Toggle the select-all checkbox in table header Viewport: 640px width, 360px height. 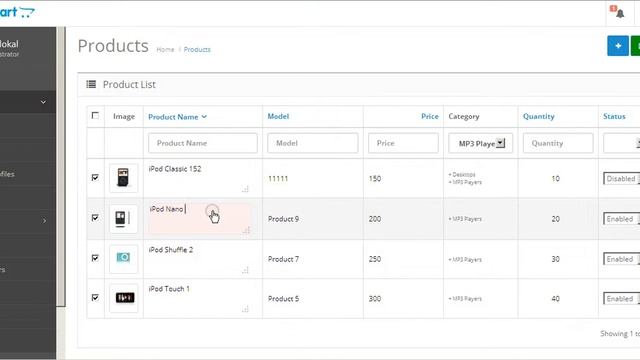95,116
